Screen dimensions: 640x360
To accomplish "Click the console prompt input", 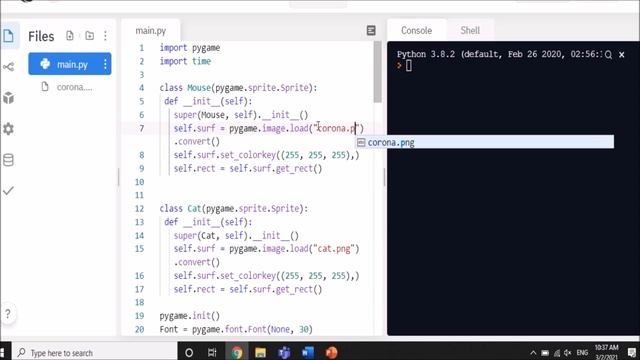I will pos(409,66).
